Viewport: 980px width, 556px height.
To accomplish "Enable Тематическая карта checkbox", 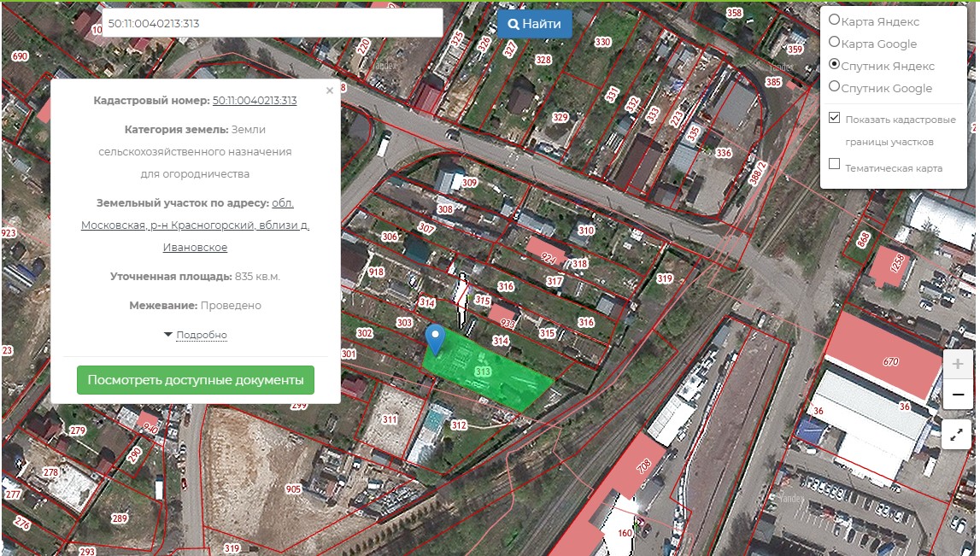I will coord(835,165).
